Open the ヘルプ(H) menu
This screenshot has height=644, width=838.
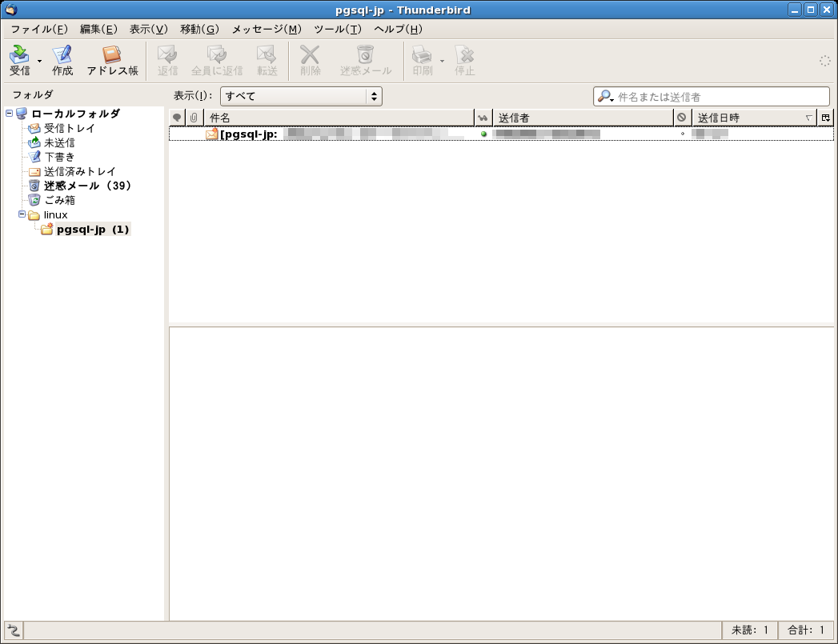398,29
